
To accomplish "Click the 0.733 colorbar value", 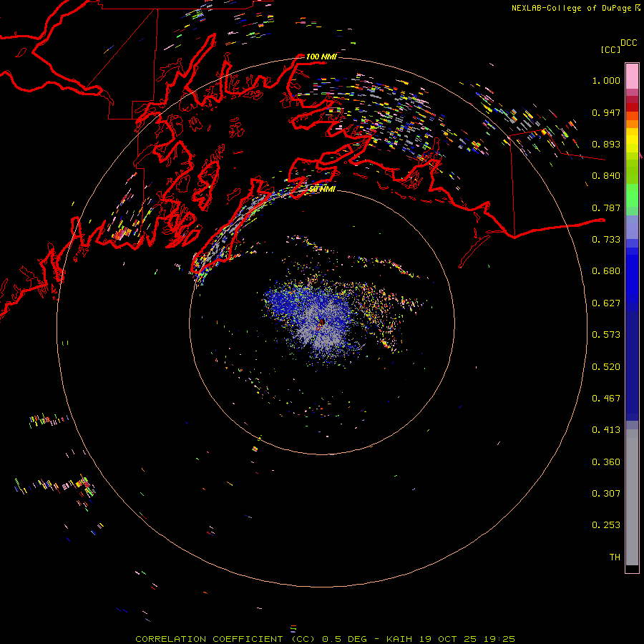I will (x=606, y=240).
